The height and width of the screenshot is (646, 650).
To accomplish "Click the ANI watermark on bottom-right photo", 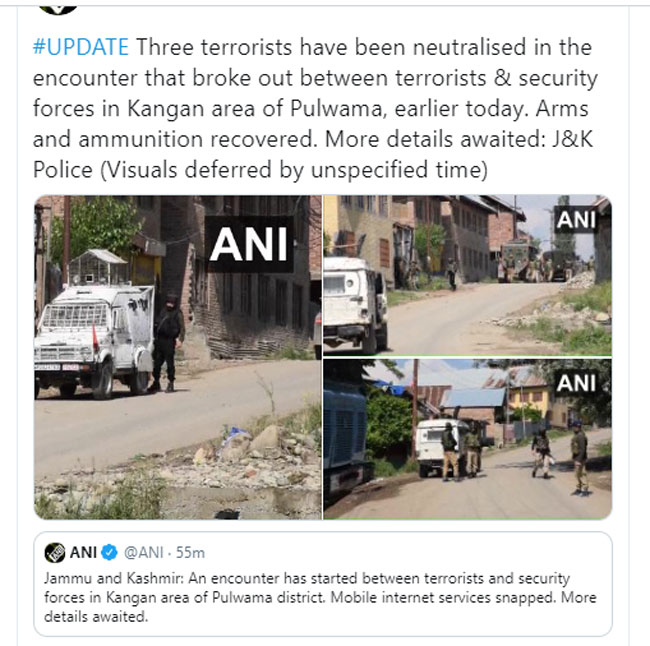I will pyautogui.click(x=576, y=383).
